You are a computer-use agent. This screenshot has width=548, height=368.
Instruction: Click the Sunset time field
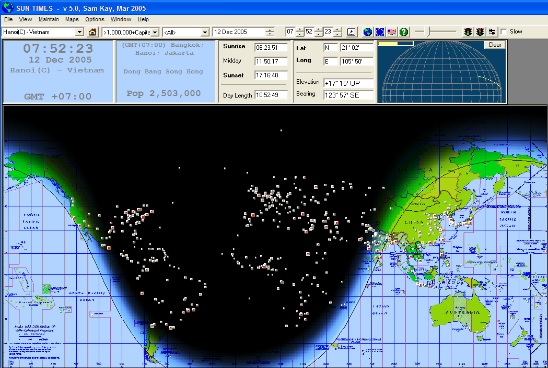[x=271, y=75]
